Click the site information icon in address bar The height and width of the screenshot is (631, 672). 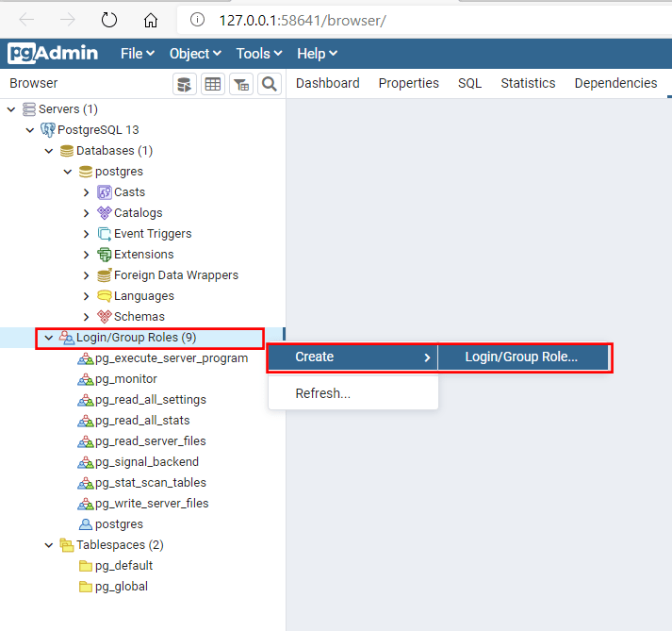[197, 20]
